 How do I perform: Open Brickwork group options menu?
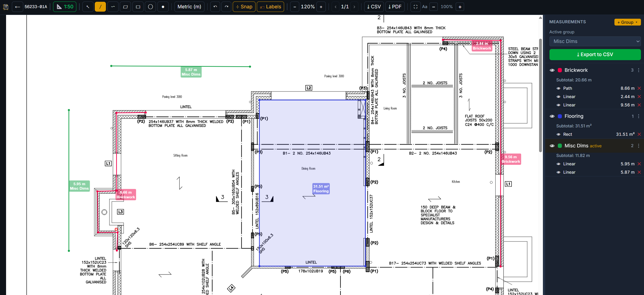pyautogui.click(x=639, y=70)
